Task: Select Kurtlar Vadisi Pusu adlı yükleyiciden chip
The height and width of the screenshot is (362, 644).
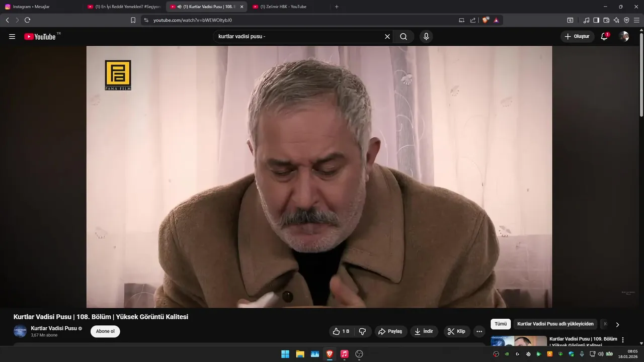Action: (555, 324)
